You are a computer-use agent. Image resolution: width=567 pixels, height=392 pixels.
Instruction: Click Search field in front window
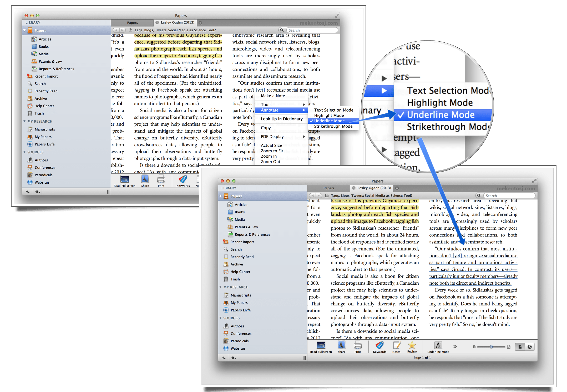click(x=509, y=195)
